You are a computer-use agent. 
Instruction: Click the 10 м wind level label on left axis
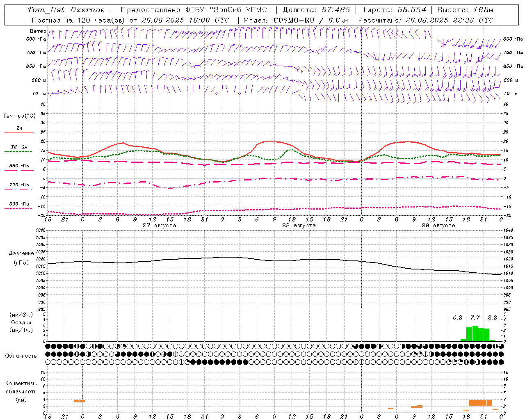(x=39, y=94)
